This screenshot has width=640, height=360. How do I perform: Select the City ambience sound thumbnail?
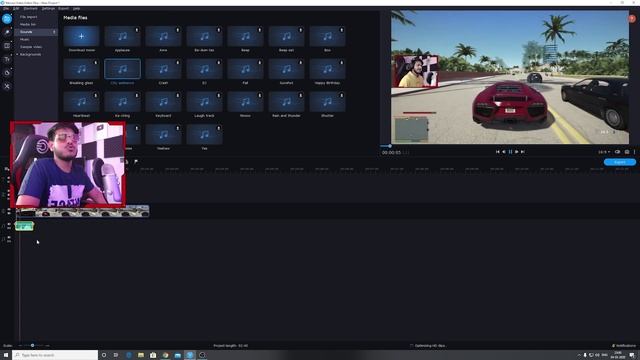pyautogui.click(x=122, y=69)
